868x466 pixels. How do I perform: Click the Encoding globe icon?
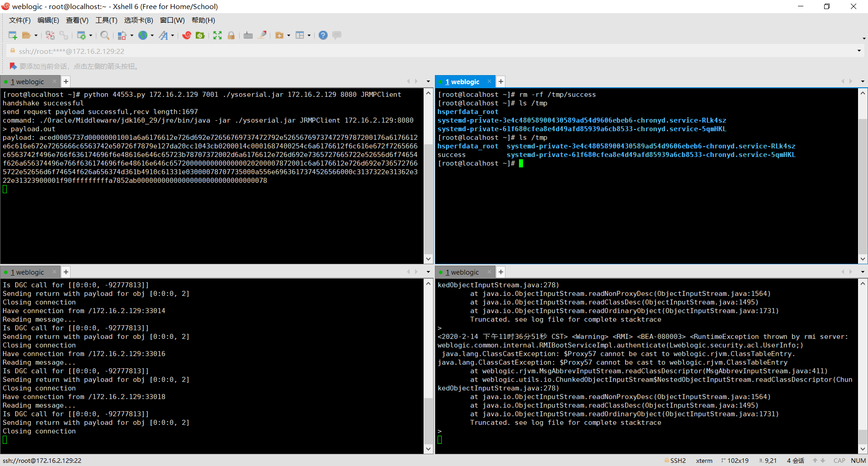[x=143, y=35]
